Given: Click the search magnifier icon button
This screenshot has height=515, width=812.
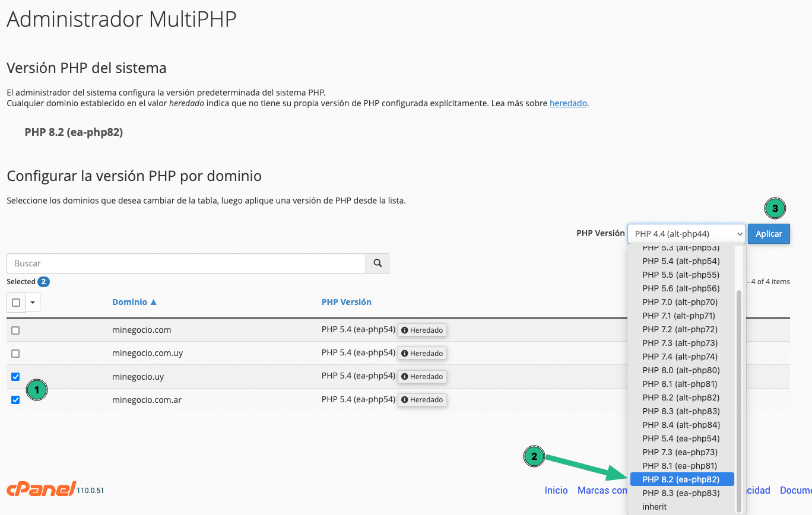Looking at the screenshot, I should point(378,263).
